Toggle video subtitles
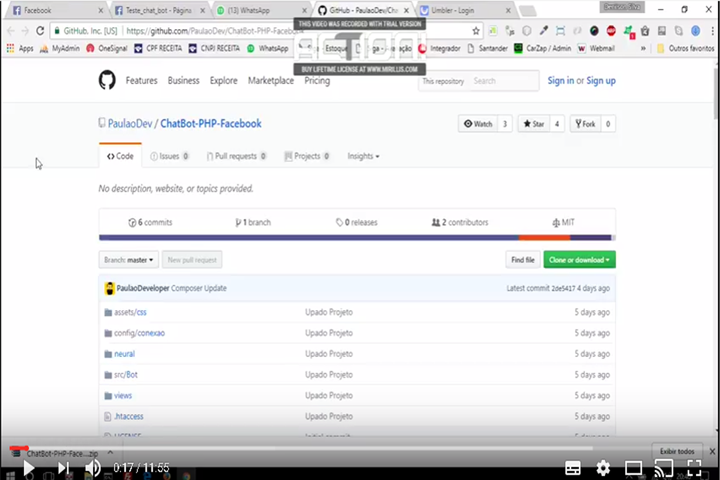The image size is (720, 480). click(573, 468)
